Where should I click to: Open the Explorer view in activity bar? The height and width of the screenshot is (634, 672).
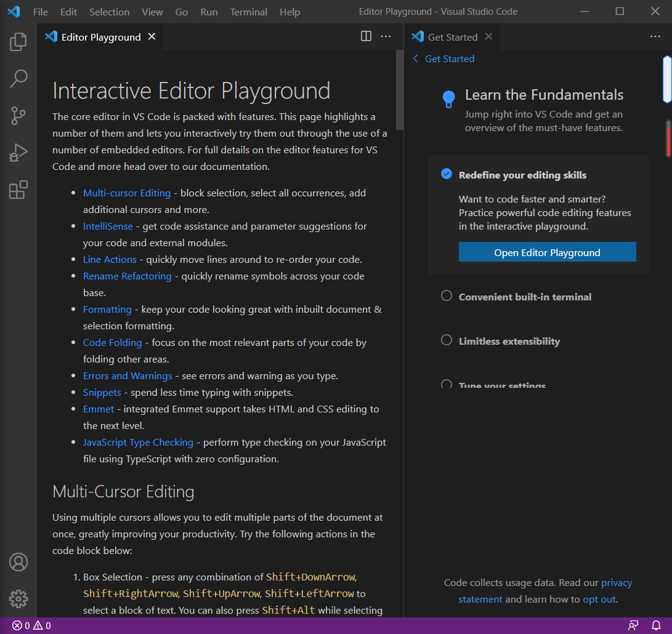point(18,42)
